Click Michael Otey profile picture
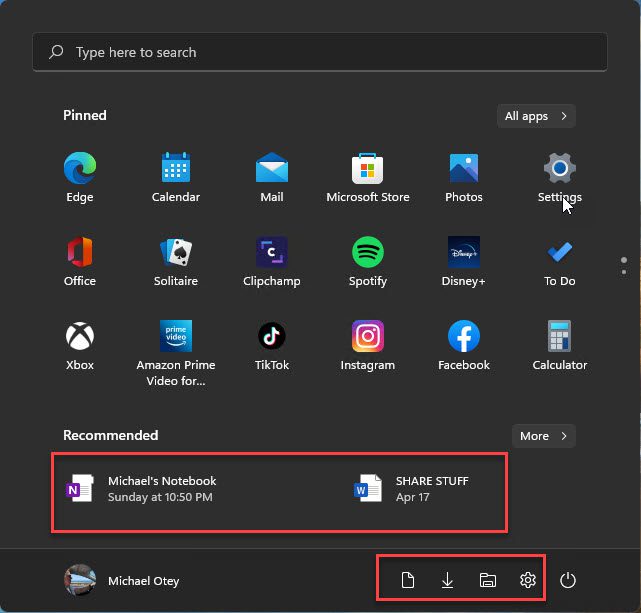The height and width of the screenshot is (613, 641). tap(80, 580)
